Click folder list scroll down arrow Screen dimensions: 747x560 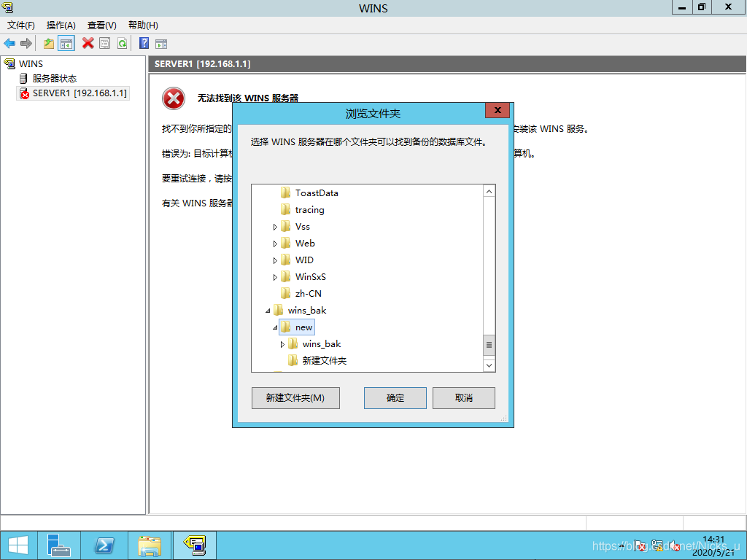click(489, 365)
